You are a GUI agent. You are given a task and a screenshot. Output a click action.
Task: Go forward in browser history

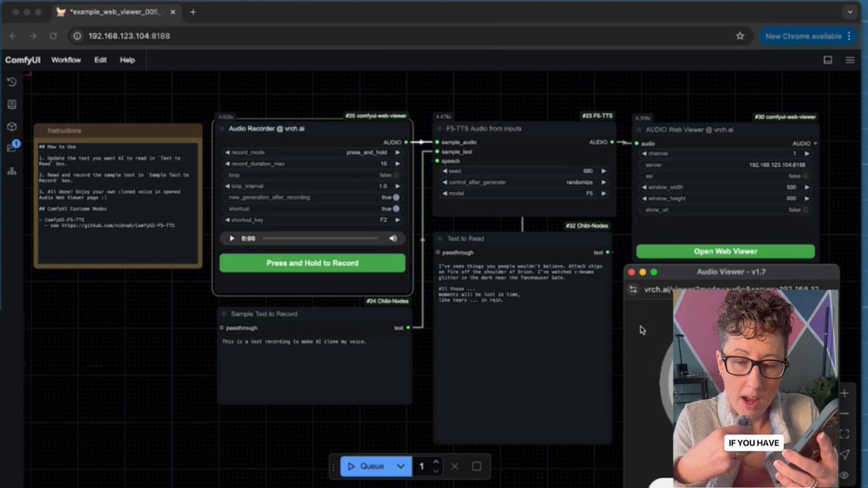(33, 35)
